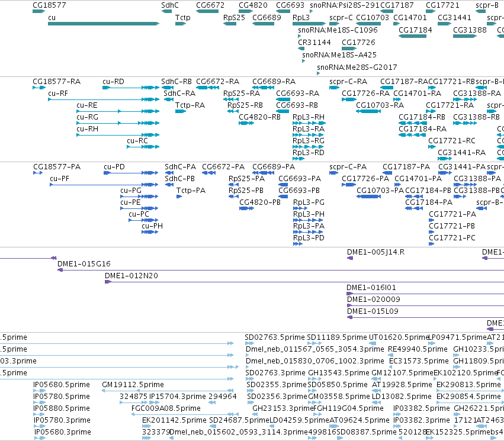This screenshot has height=441, width=504.
Task: Select snoRNA:Me18S-C1096 feature
Action: click(x=300, y=36)
